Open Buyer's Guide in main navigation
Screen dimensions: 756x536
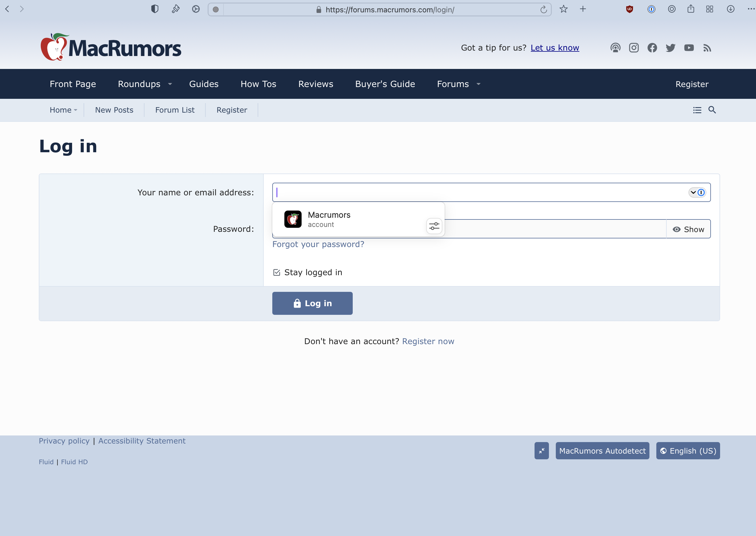coord(385,84)
